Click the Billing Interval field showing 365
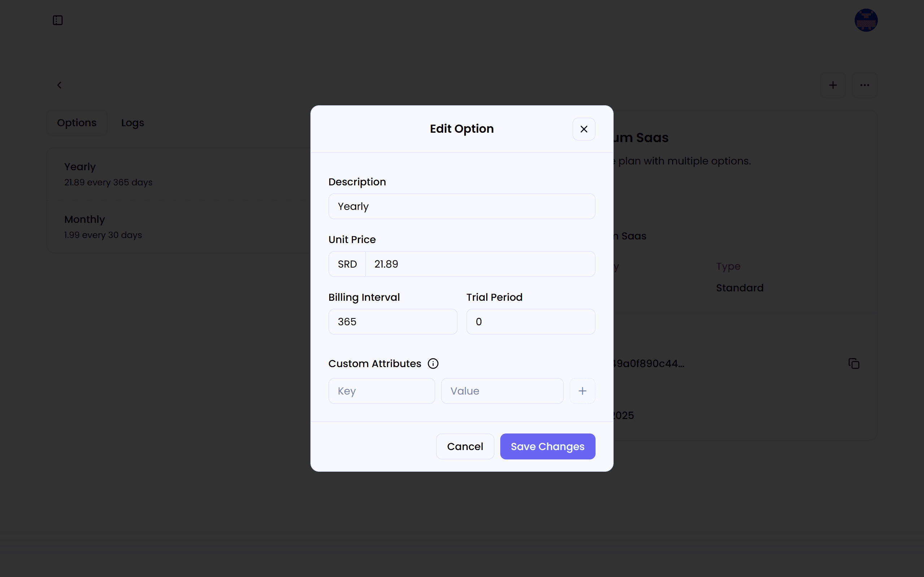 pyautogui.click(x=392, y=321)
